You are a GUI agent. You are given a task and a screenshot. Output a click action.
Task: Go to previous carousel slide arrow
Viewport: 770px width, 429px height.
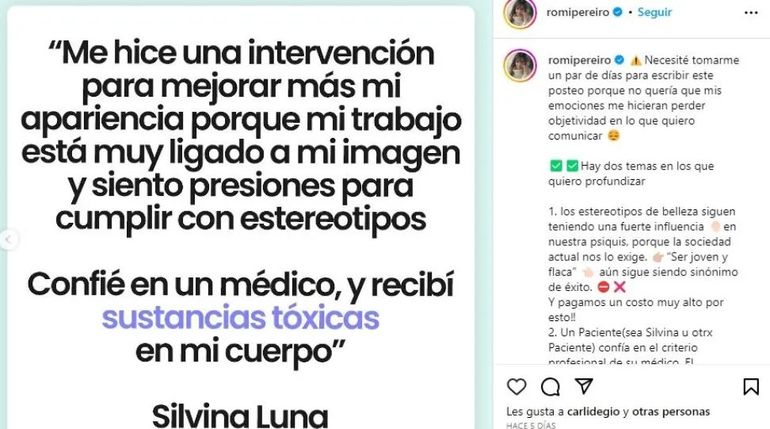(8, 240)
